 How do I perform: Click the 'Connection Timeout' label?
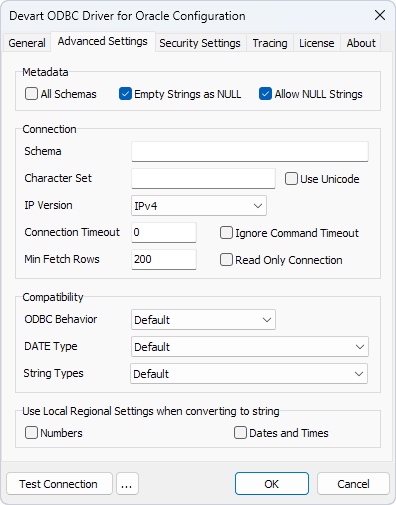72,232
